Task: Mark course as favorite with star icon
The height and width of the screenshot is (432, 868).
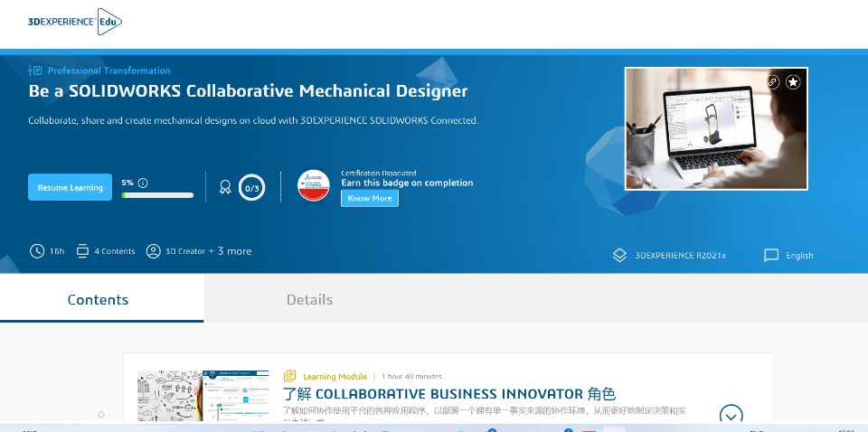Action: [793, 82]
